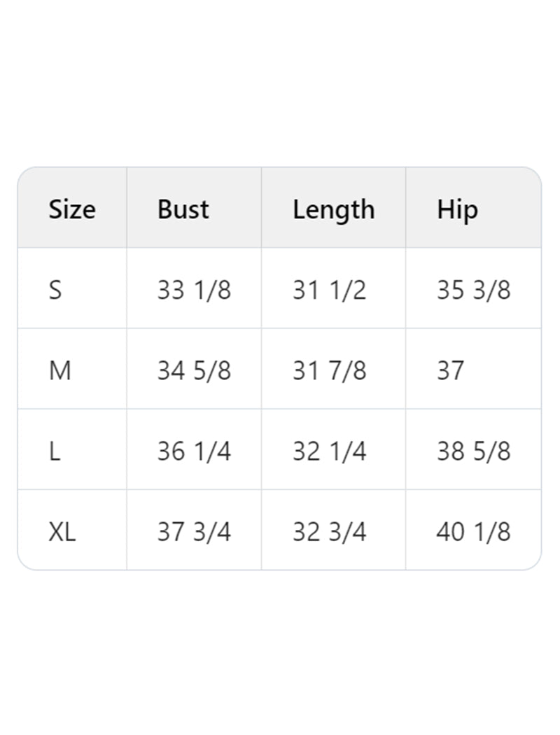Click the Size column header

(72, 209)
